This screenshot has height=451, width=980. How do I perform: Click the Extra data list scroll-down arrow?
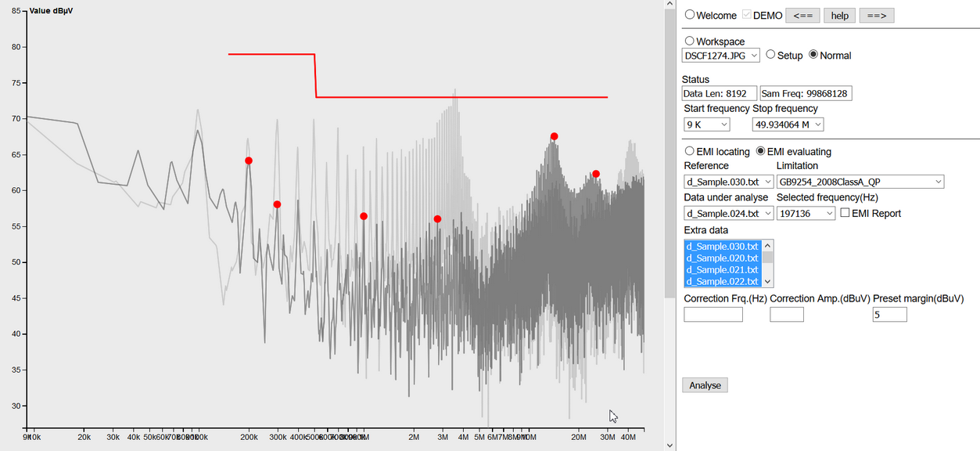click(x=768, y=282)
